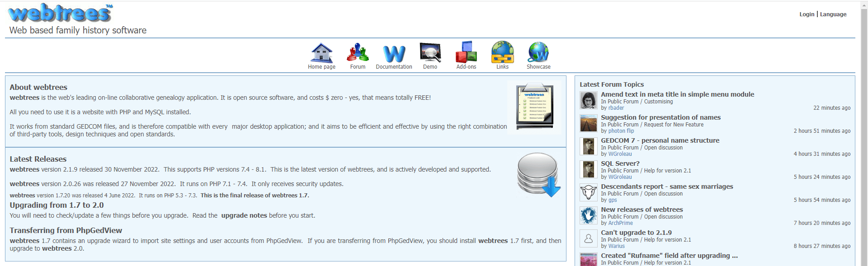Screen dimensions: 868x266
Task: Click 'Public Forum / Request for New Feature' text
Action: (x=656, y=125)
